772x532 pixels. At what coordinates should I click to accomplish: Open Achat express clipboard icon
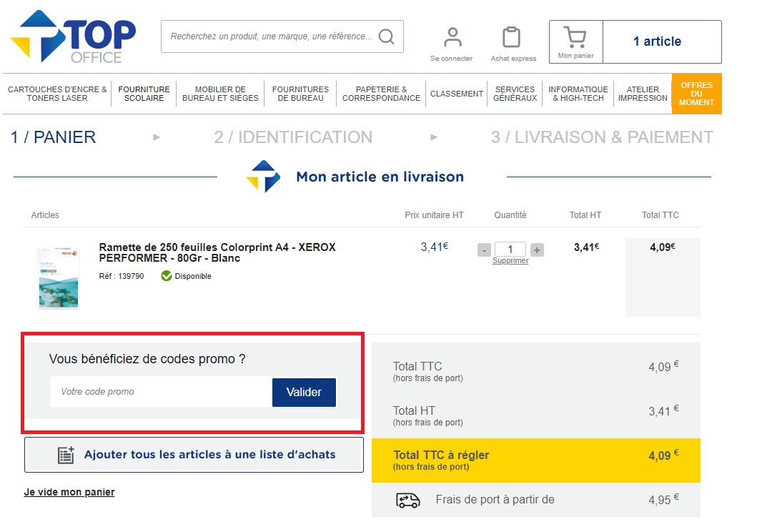(x=512, y=37)
